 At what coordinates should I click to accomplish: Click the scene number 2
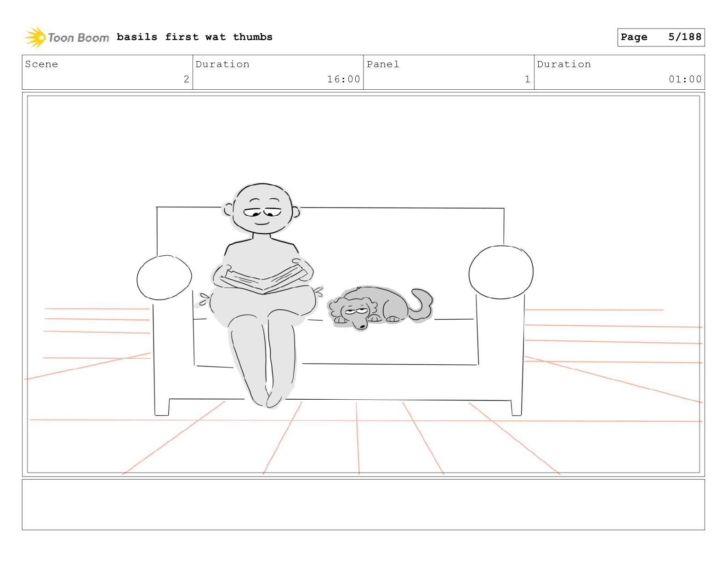186,79
